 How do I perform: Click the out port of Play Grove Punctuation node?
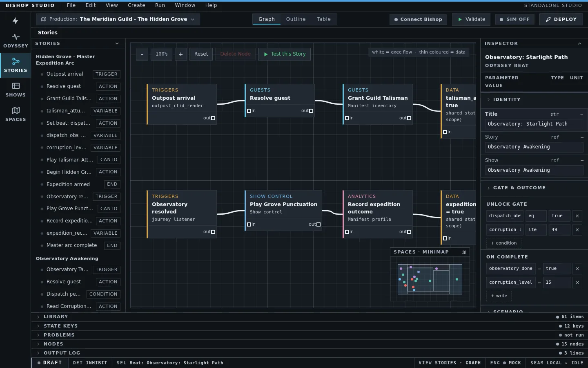[x=318, y=224]
